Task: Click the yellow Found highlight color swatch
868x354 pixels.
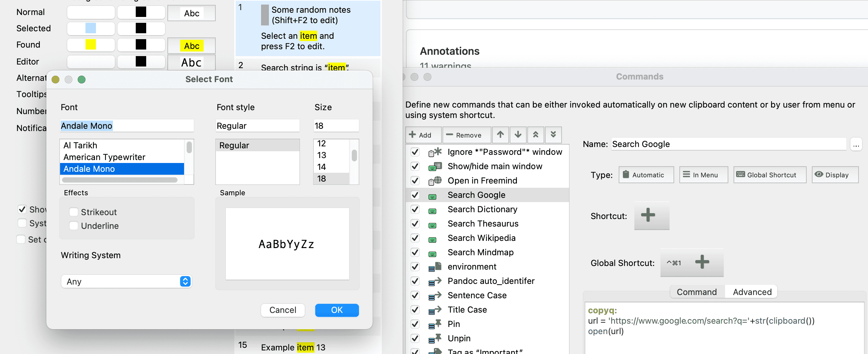Action: [91, 45]
